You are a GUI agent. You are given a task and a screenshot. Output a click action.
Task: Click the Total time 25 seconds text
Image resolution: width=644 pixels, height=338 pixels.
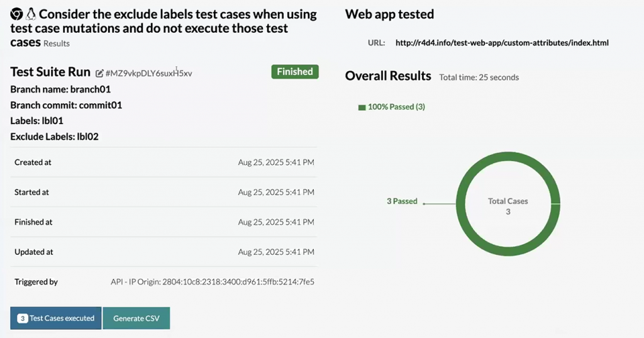[x=479, y=77]
